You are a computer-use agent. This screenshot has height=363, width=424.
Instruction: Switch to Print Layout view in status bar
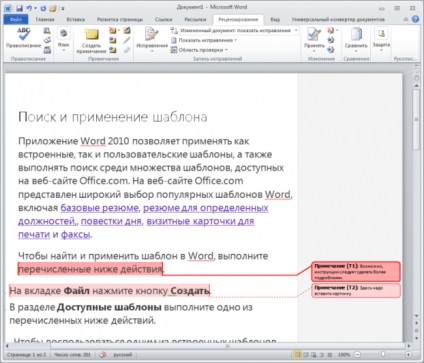(298, 355)
